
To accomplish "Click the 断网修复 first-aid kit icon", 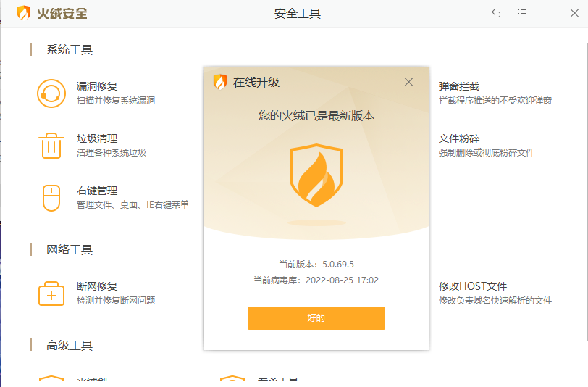I will pos(51,293).
